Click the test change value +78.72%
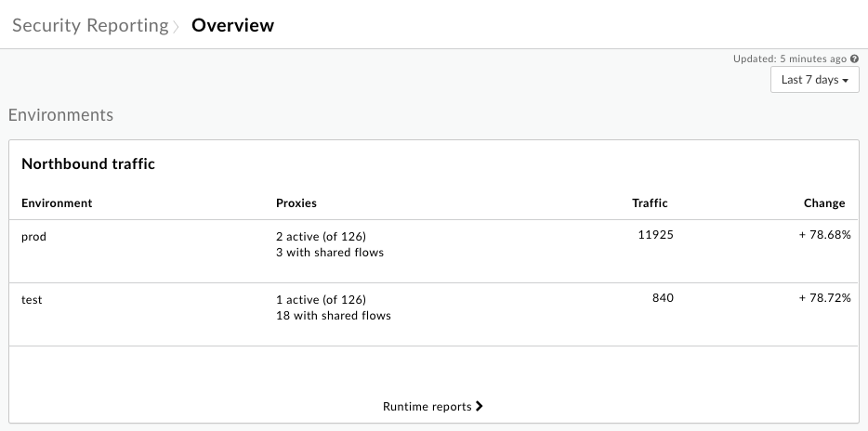 click(824, 298)
